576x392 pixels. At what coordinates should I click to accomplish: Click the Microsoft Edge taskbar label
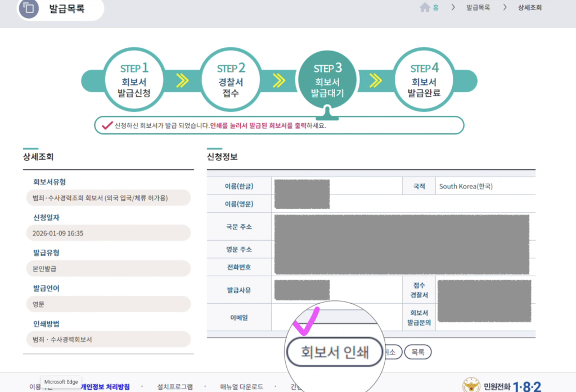tap(61, 381)
